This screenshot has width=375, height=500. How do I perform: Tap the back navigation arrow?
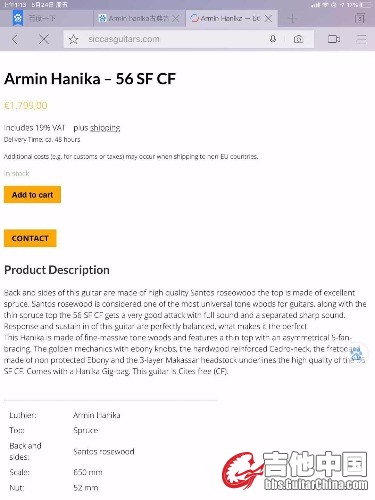click(15, 39)
